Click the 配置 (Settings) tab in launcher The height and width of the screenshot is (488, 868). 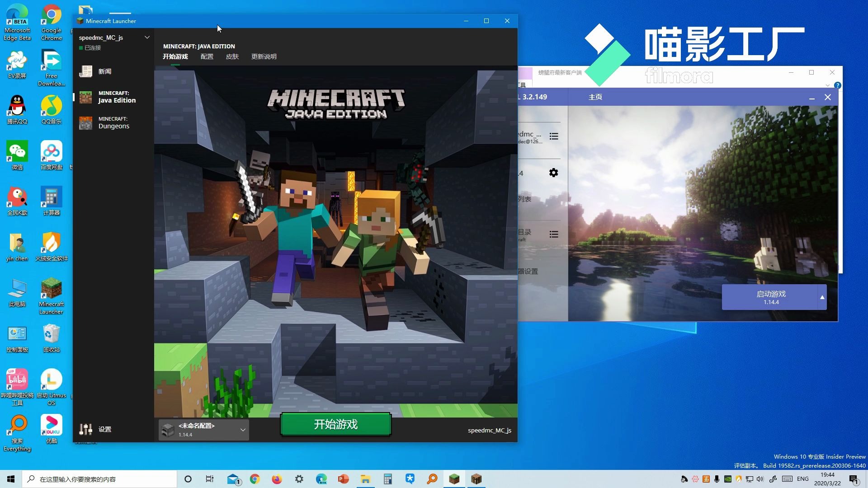point(207,56)
